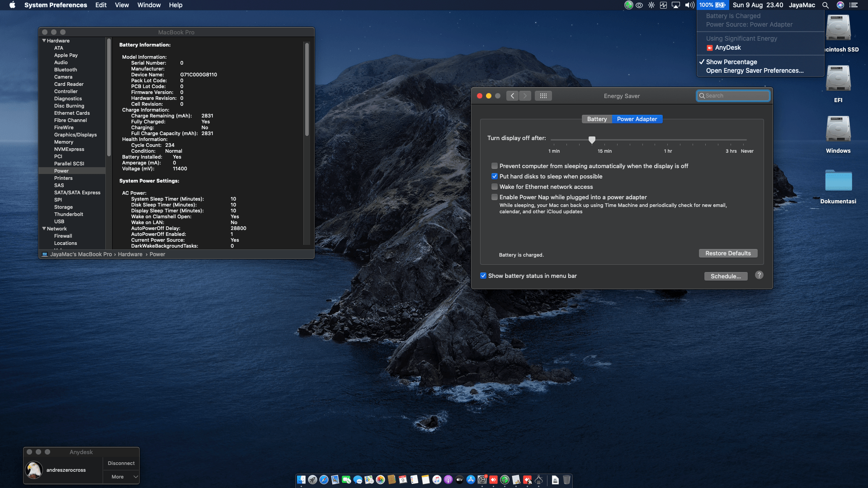Uncheck Put hard disks to sleep
868x488 pixels.
tap(495, 176)
